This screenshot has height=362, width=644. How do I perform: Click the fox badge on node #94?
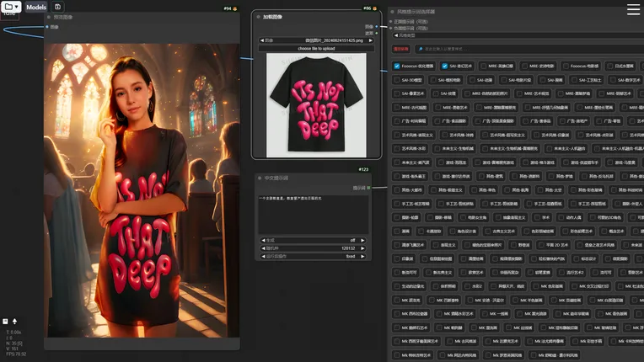(237, 8)
